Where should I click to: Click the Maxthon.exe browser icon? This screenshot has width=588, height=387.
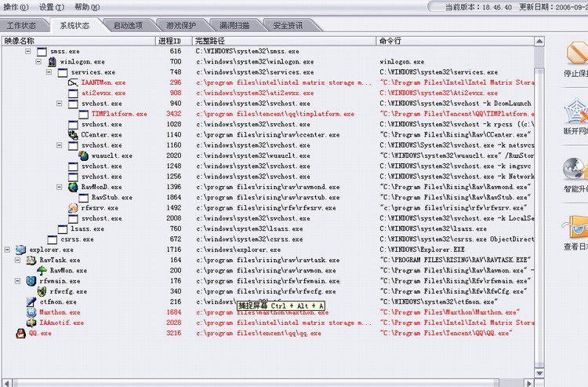(x=31, y=312)
